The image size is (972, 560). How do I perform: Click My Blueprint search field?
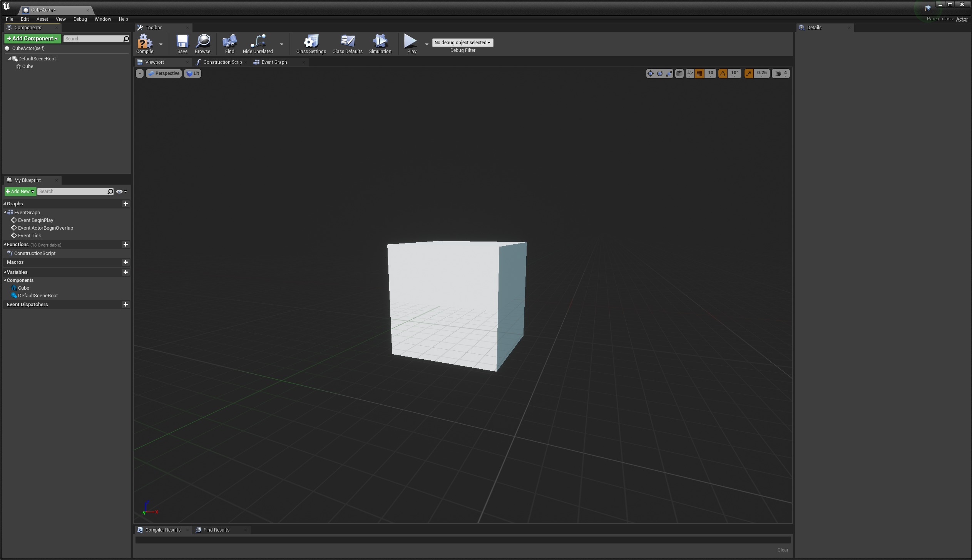(x=75, y=192)
